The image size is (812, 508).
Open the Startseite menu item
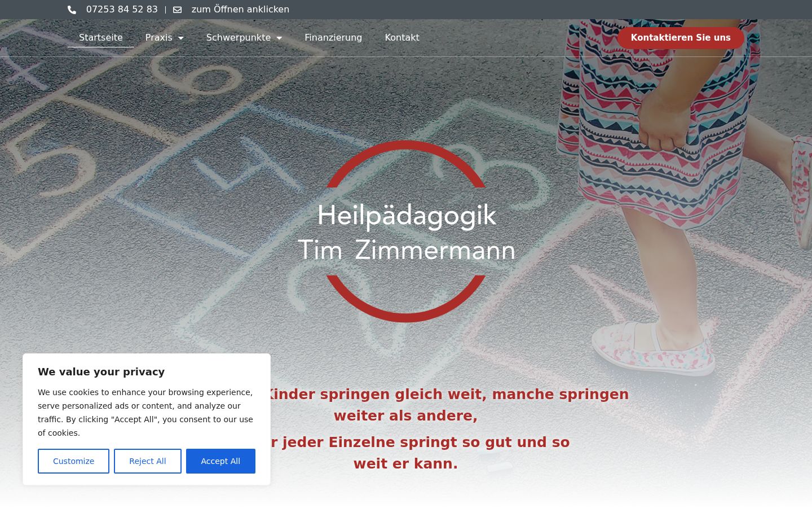coord(101,37)
